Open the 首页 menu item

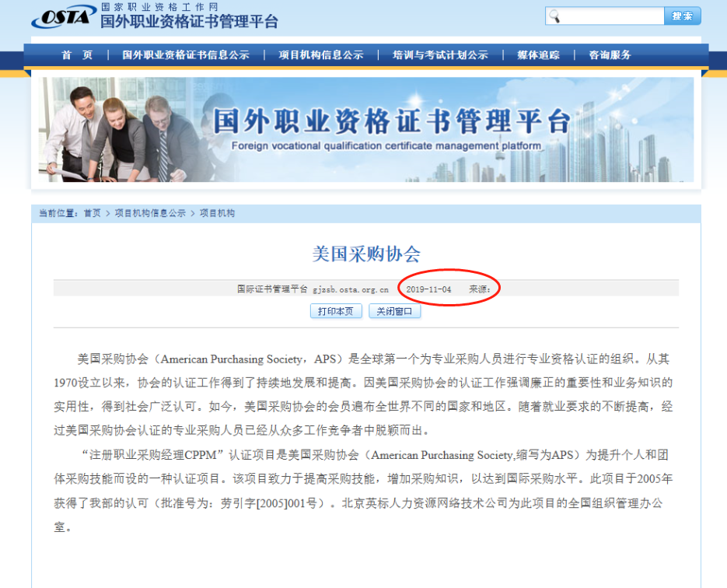pyautogui.click(x=77, y=55)
